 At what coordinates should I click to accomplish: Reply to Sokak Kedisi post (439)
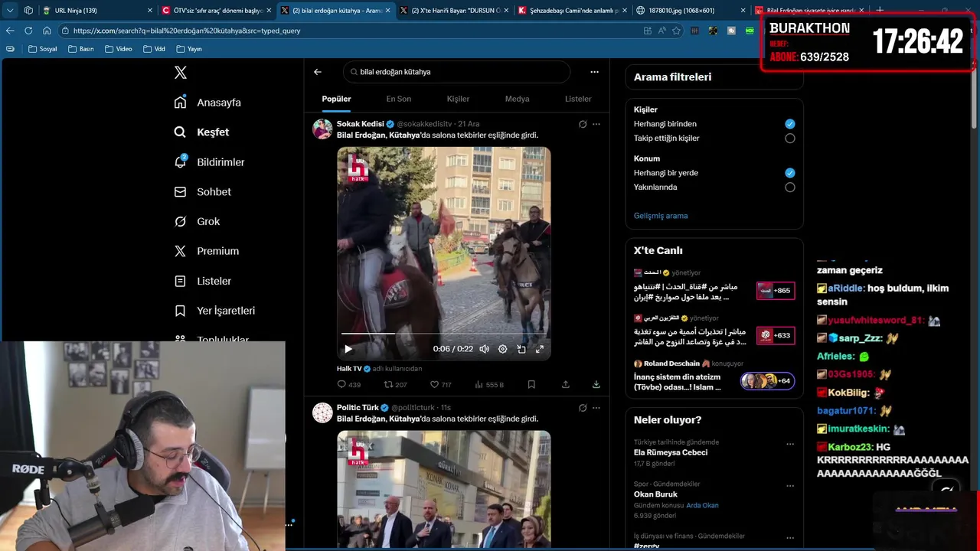point(348,385)
